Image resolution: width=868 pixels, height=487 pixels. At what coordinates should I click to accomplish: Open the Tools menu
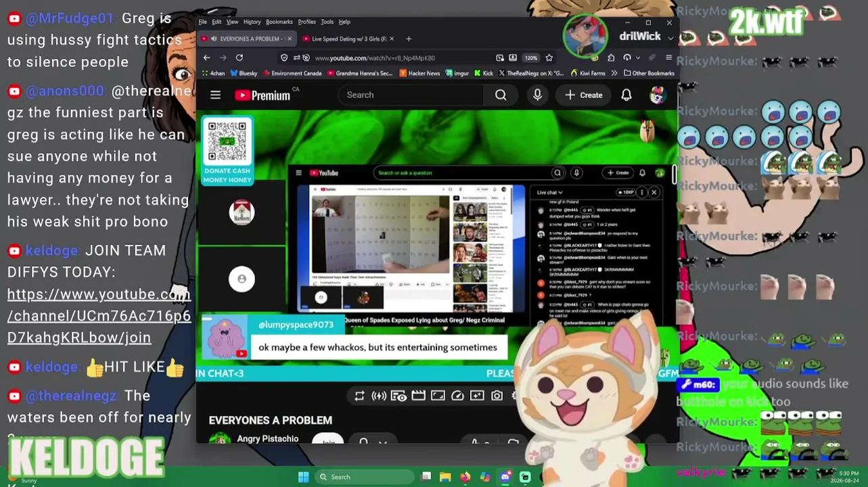coord(327,22)
